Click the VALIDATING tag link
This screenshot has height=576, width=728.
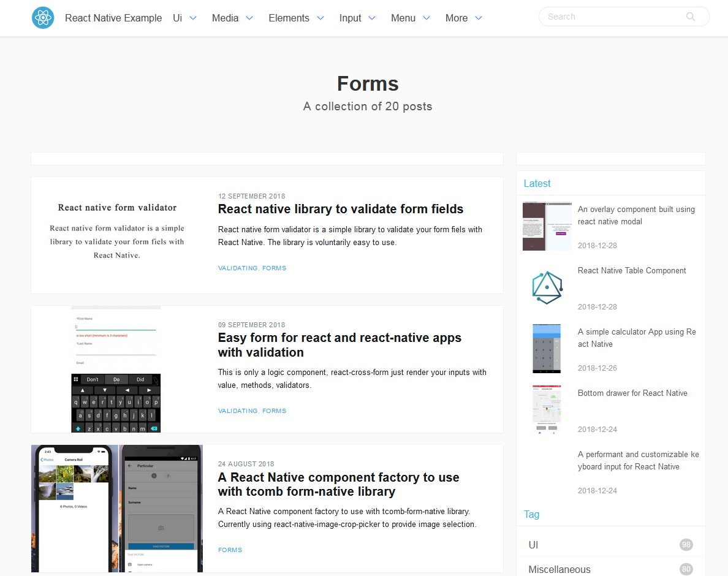coord(238,268)
